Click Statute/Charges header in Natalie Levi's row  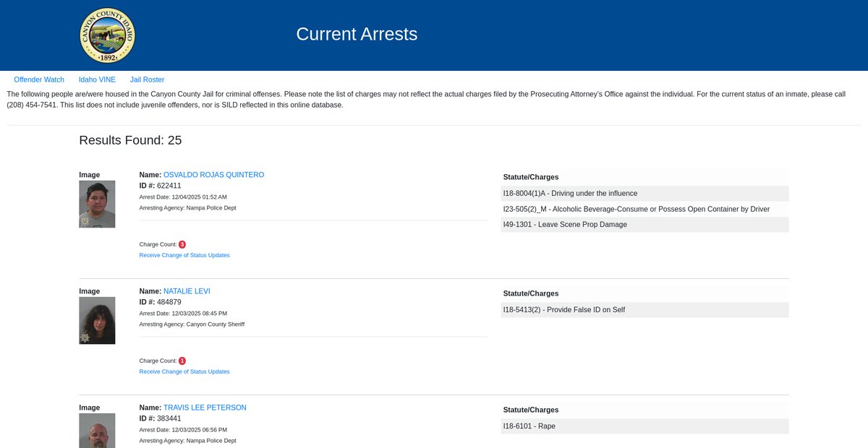pos(531,293)
